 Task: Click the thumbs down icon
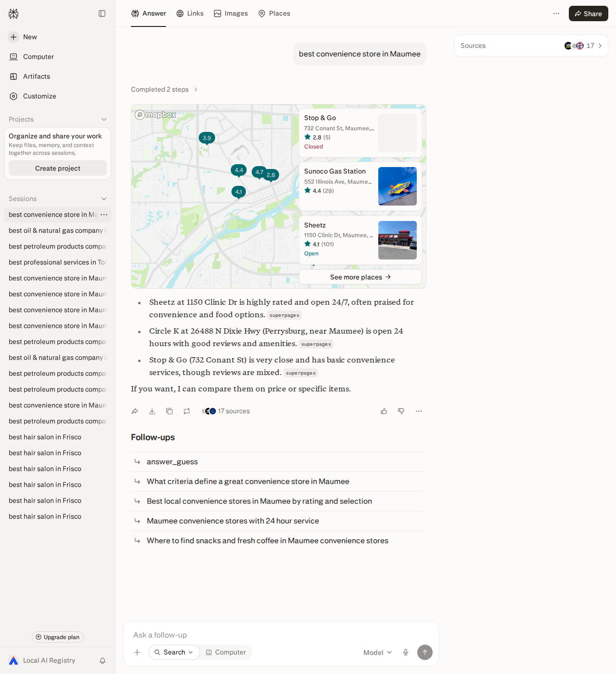click(x=401, y=411)
